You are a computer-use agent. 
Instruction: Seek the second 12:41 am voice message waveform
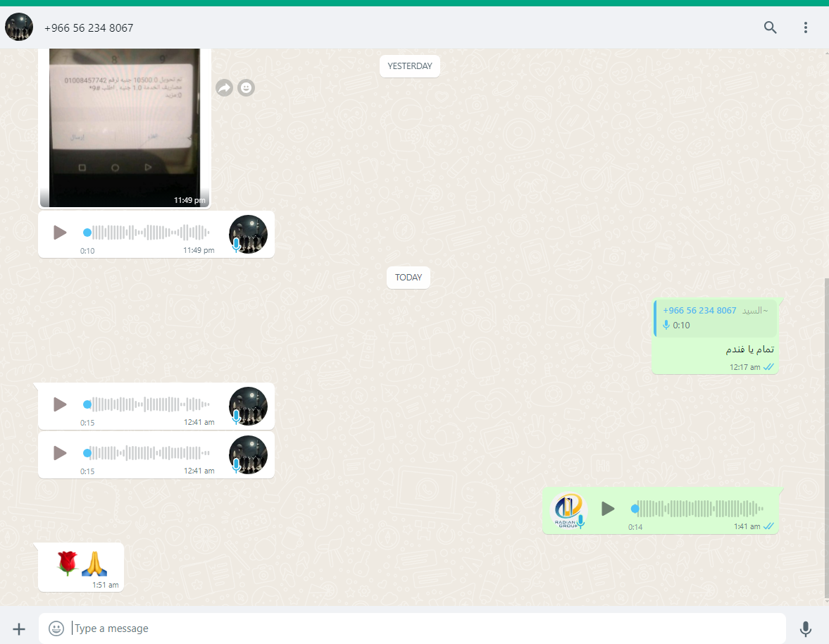[146, 453]
